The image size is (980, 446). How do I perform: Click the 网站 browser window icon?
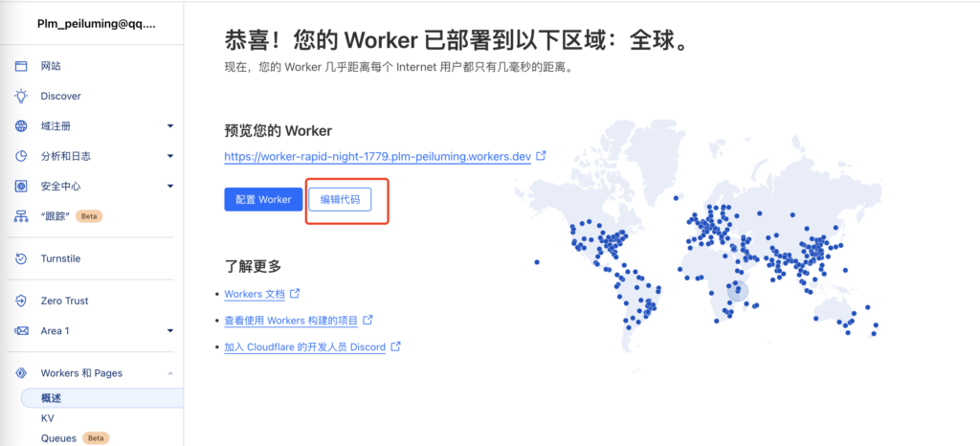pyautogui.click(x=21, y=66)
